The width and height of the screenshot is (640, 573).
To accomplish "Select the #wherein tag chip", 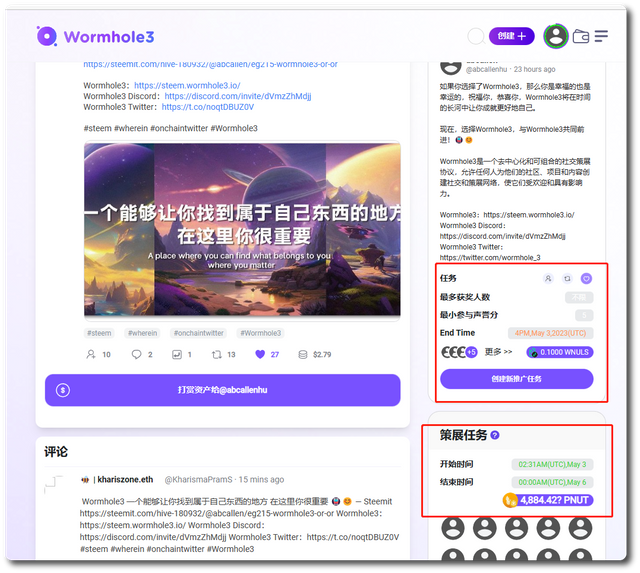I will (142, 333).
